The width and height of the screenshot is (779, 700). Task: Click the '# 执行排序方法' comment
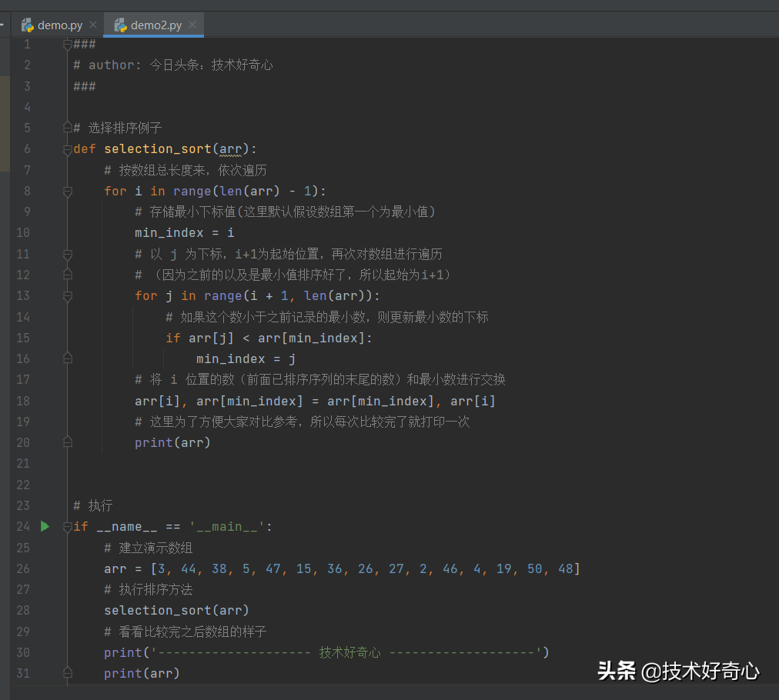pos(148,590)
